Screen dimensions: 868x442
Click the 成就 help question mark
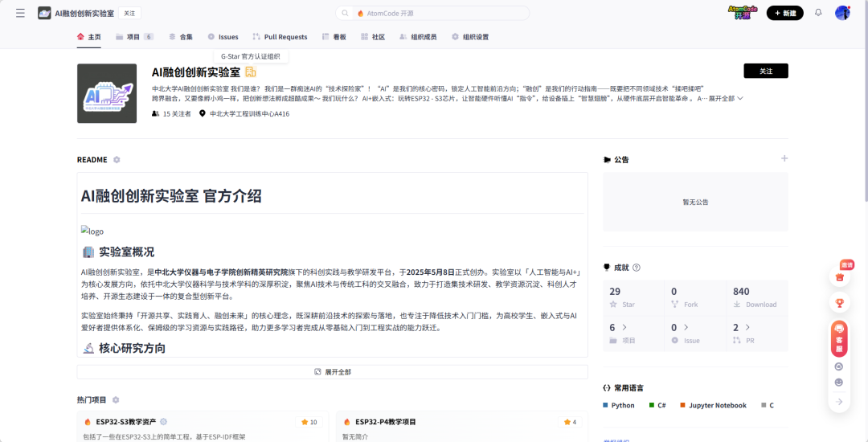(636, 268)
